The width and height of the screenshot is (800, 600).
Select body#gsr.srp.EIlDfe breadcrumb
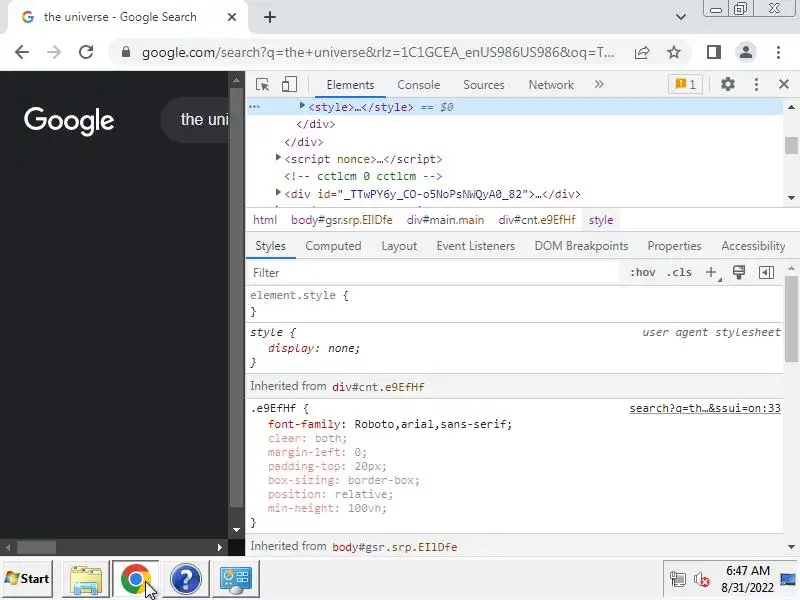341,220
